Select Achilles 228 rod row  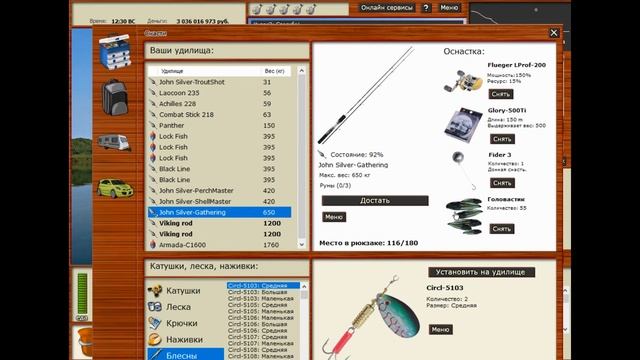click(x=219, y=104)
